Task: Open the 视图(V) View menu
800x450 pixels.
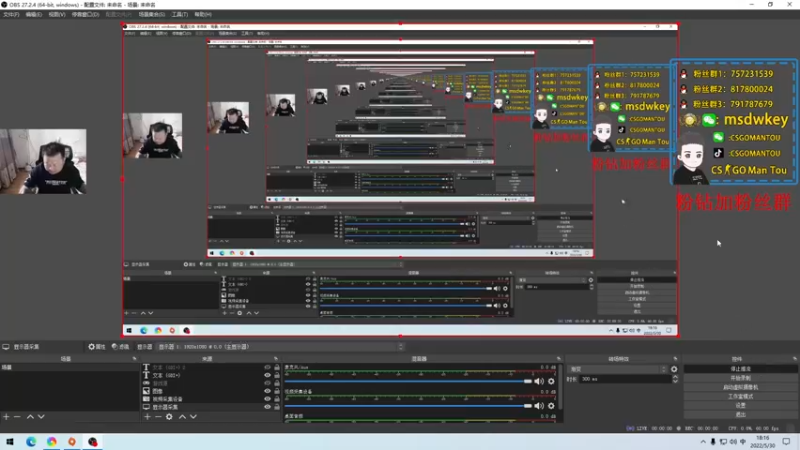Action: (x=57, y=14)
